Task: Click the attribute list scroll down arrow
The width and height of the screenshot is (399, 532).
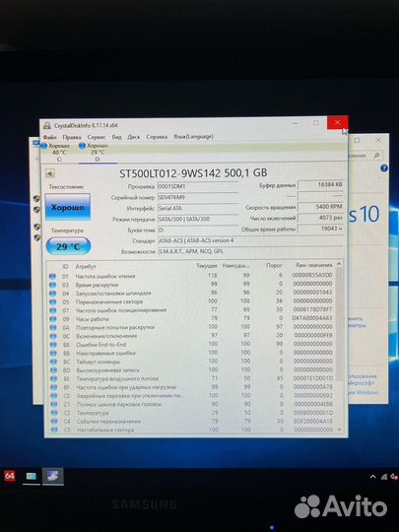Action: 339,430
